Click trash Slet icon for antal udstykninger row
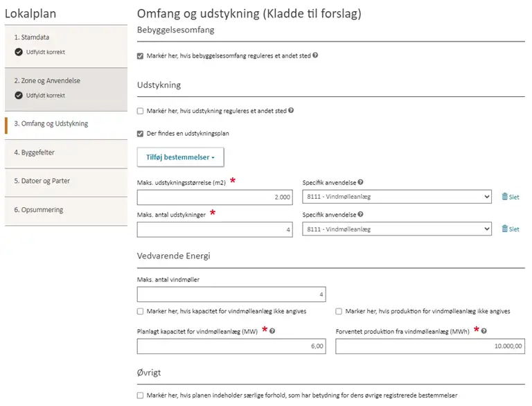The height and width of the screenshot is (406, 532). pos(511,229)
